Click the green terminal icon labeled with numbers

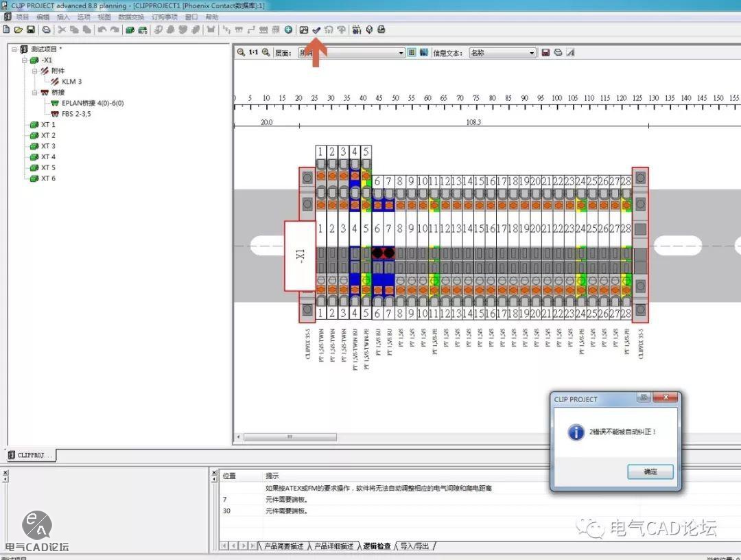[142, 30]
